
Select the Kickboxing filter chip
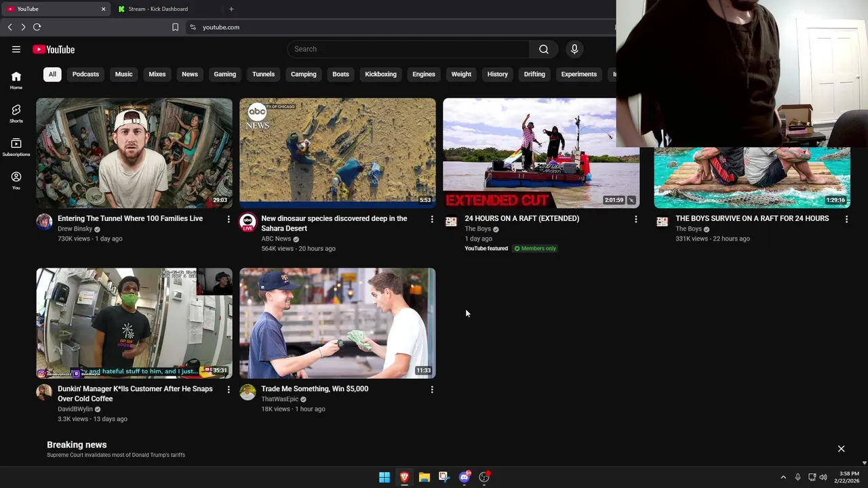(x=380, y=74)
